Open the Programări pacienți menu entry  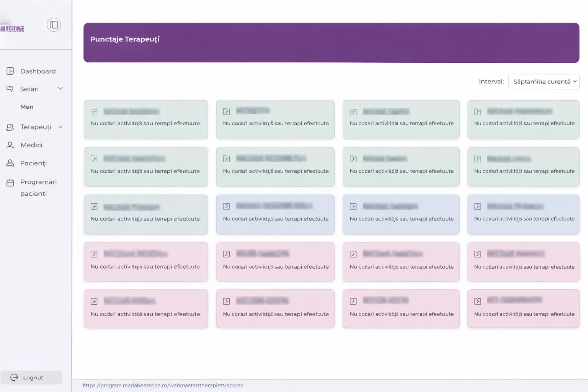tap(38, 188)
